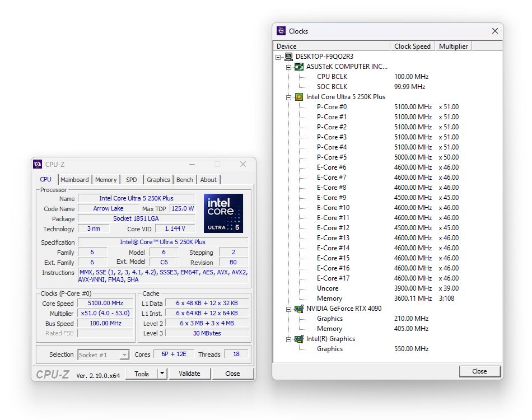Collapse the NVIDIA GeForce RTX 4090 node
The image size is (532, 420).
click(x=289, y=309)
